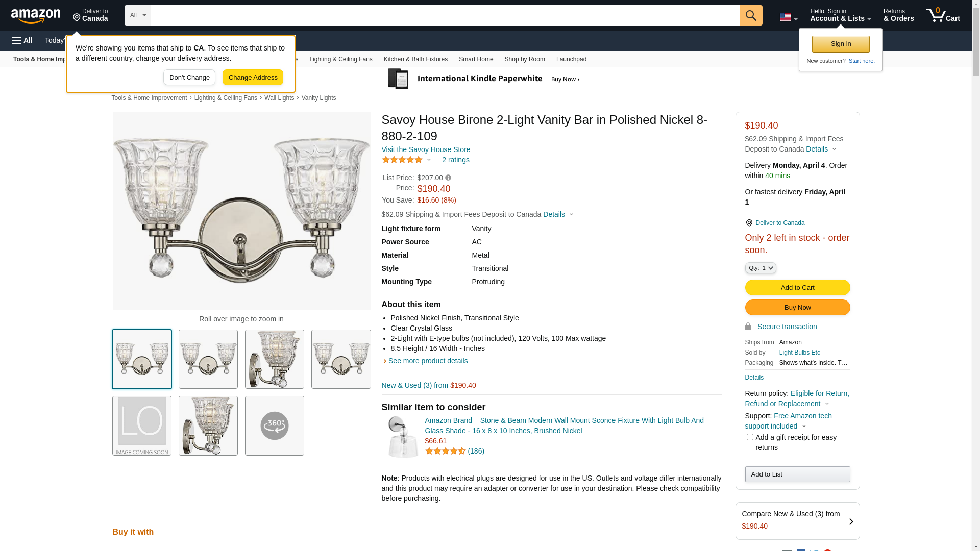Open the 360° view thumbnail

click(275, 426)
